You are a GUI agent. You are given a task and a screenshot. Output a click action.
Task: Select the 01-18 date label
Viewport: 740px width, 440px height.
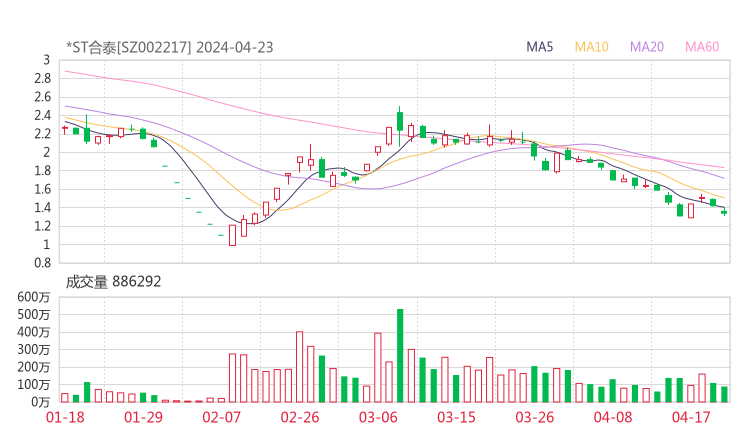tap(65, 417)
